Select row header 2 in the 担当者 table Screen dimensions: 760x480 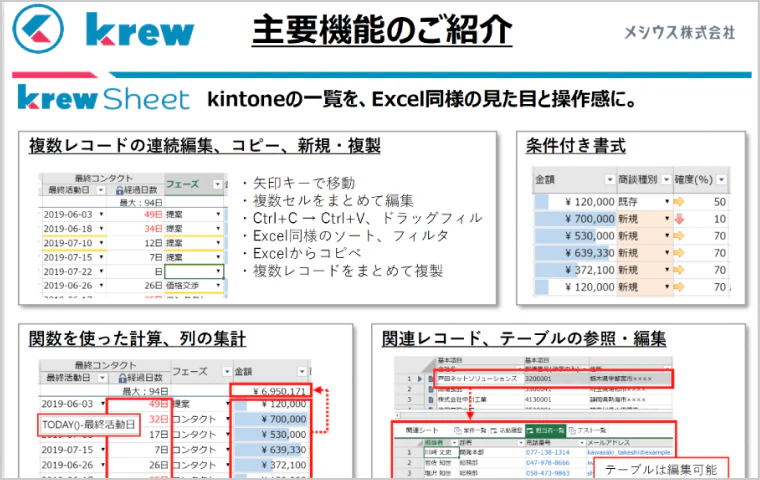click(409, 463)
